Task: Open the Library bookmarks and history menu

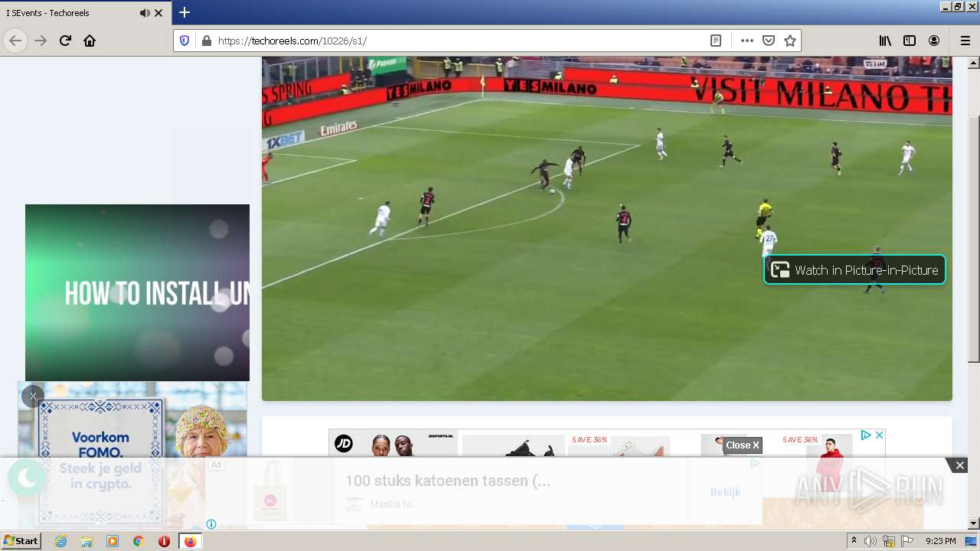Action: pos(885,41)
